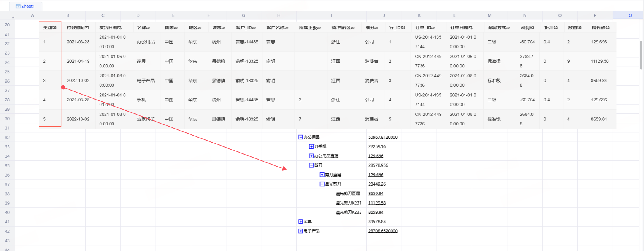The image size is (644, 251).
Task: Expand the 订书机 tree node
Action: click(x=311, y=146)
